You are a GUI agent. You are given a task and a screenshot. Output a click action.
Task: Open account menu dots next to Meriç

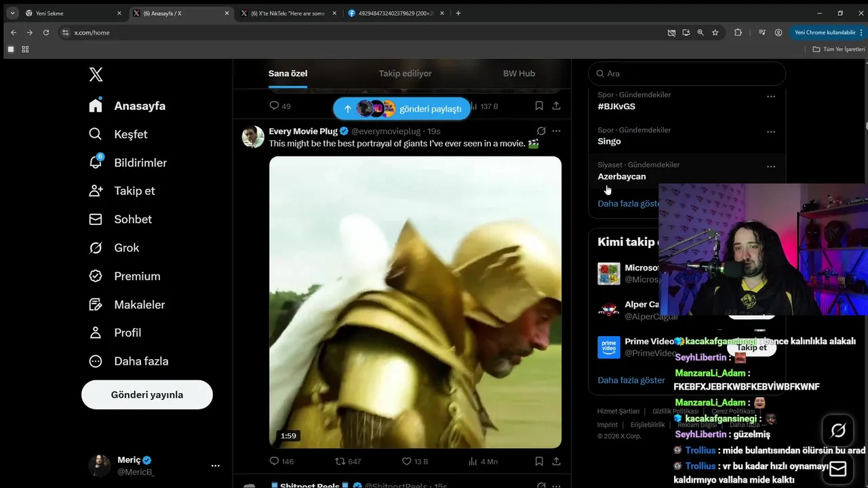[x=216, y=466]
